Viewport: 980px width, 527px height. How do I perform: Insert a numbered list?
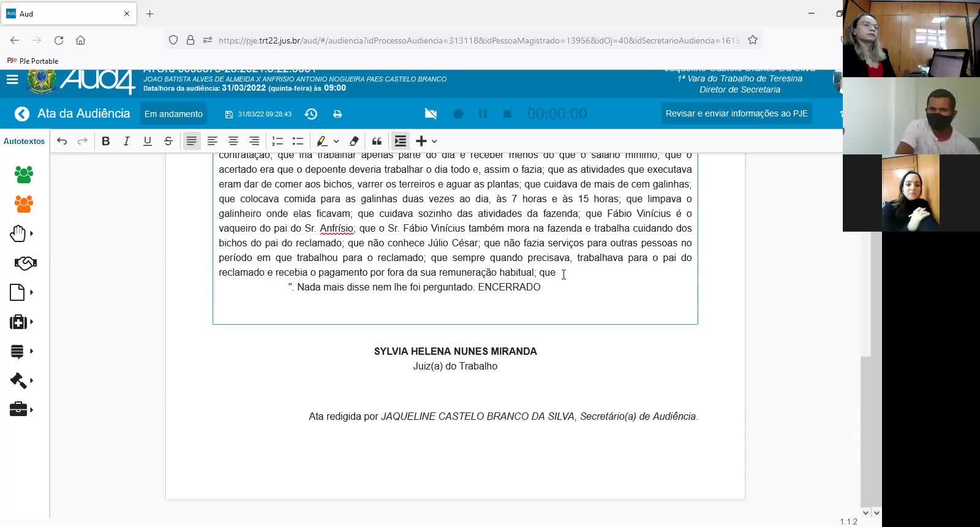coord(277,141)
